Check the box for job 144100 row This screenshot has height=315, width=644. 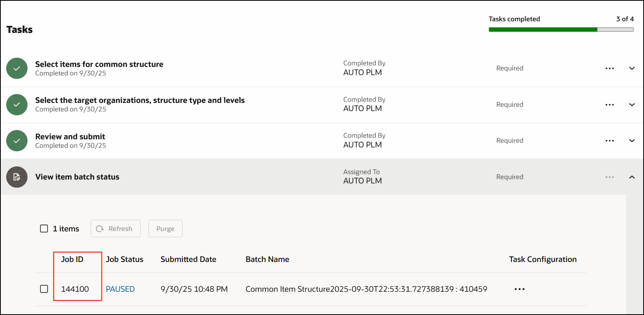point(44,289)
